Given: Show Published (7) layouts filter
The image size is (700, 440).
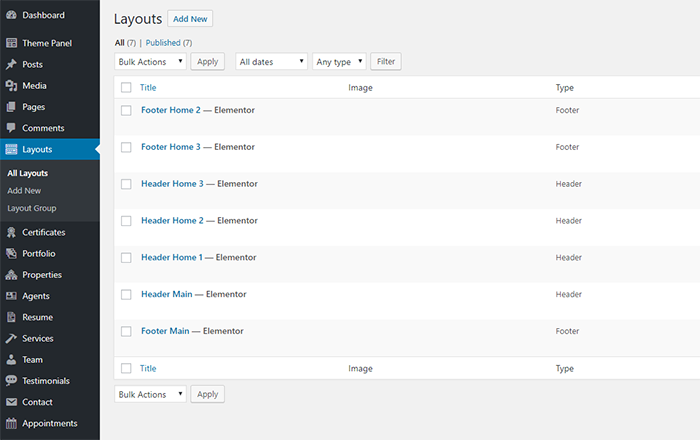Looking at the screenshot, I should pos(169,43).
